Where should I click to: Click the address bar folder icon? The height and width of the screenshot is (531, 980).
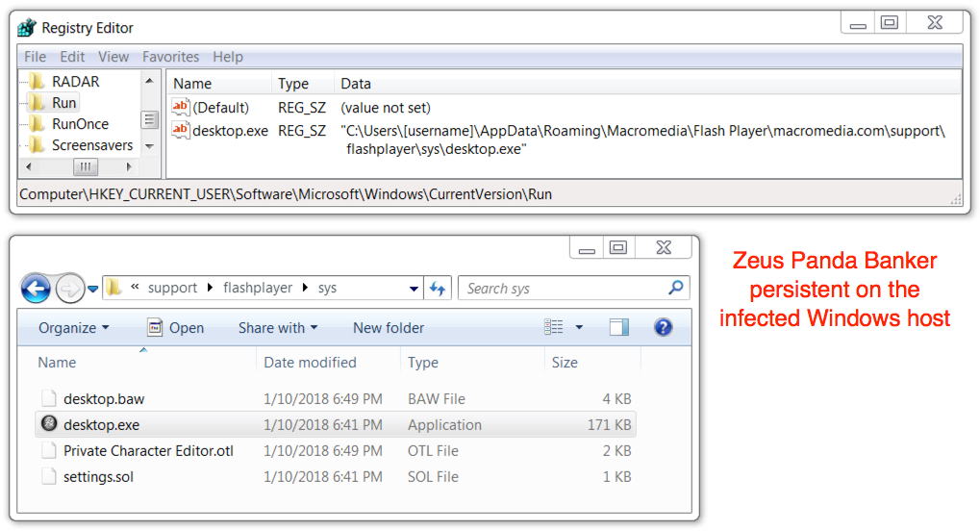click(x=113, y=287)
